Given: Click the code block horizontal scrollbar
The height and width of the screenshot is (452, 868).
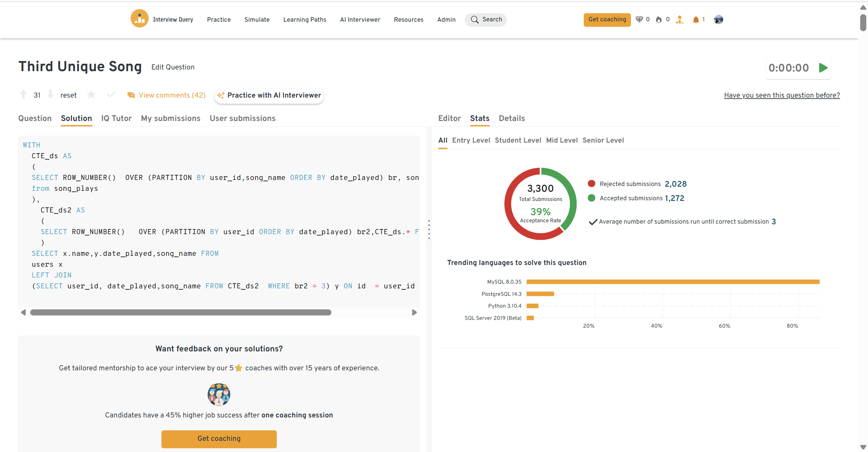Looking at the screenshot, I should (x=180, y=312).
